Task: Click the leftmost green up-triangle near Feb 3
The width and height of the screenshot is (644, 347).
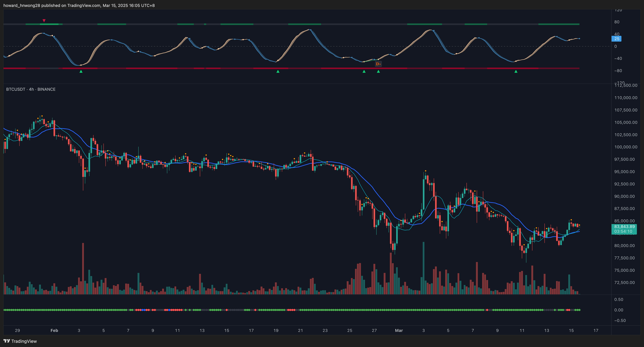Action: [81, 71]
